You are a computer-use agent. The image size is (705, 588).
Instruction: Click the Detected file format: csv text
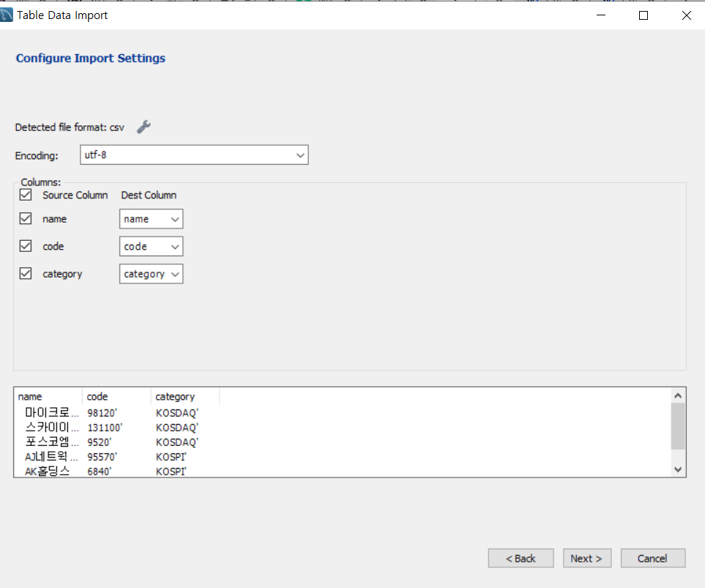pyautogui.click(x=70, y=127)
